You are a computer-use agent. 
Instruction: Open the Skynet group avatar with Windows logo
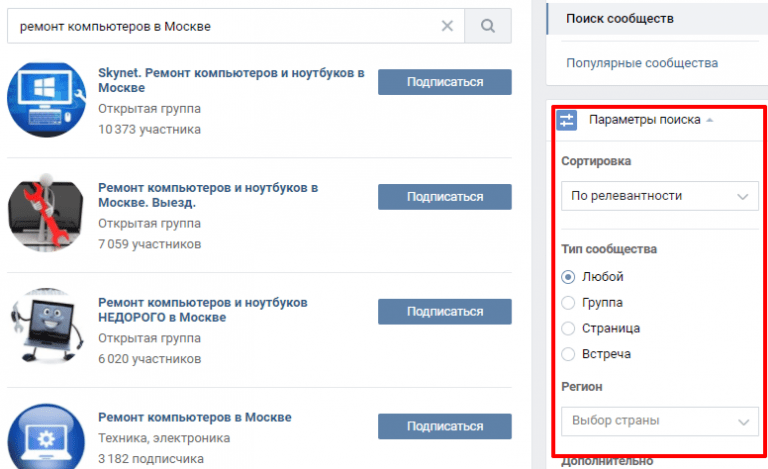tap(47, 99)
